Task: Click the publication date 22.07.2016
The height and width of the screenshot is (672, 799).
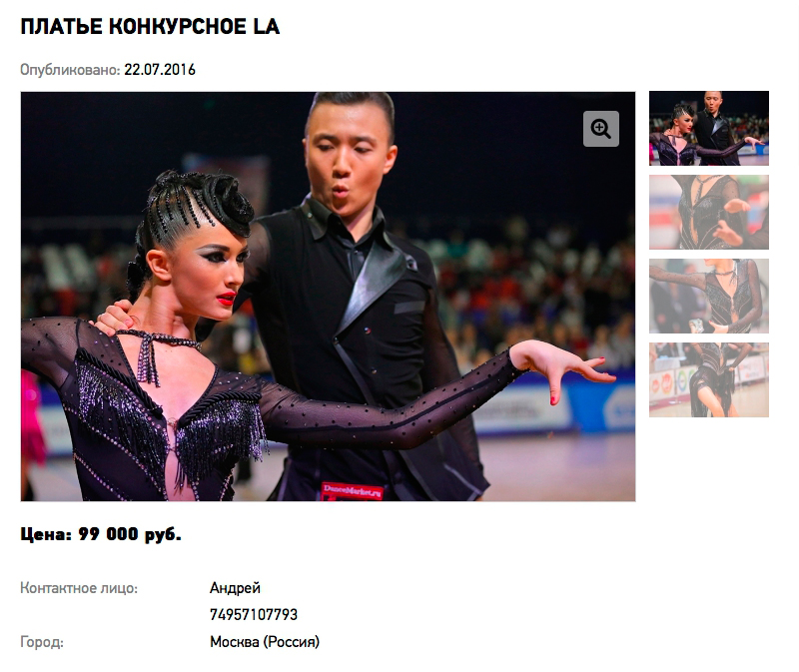Action: pos(160,70)
